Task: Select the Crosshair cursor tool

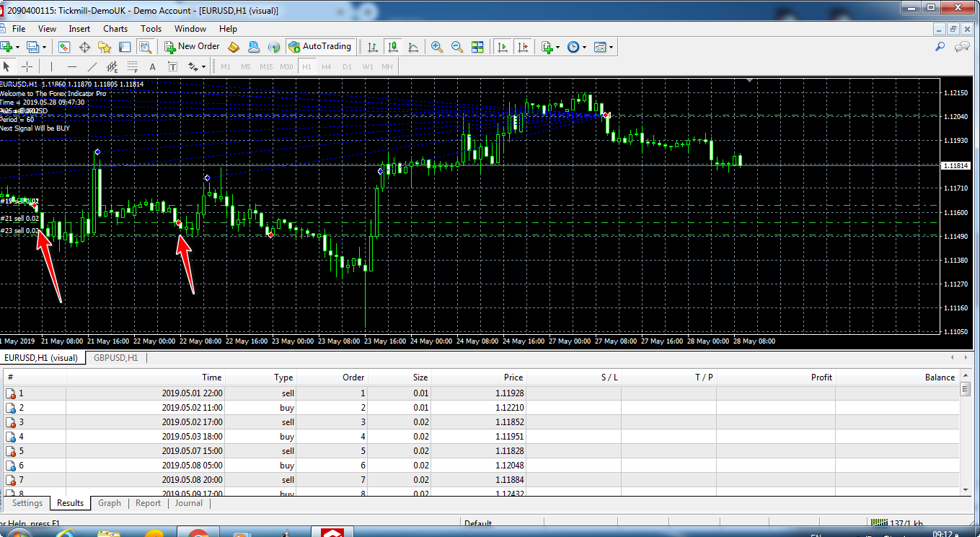Action: 27,67
